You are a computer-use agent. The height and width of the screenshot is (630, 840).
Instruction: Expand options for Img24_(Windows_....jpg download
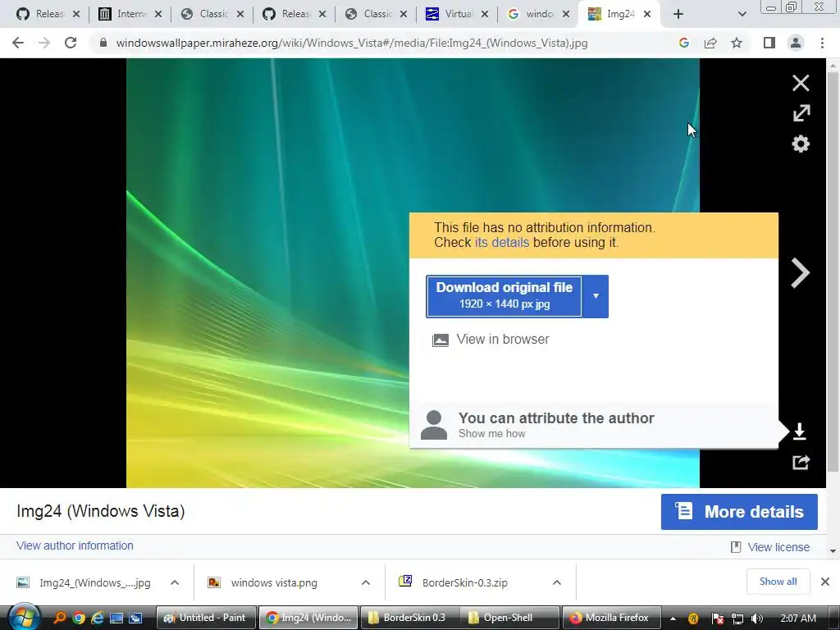point(175,582)
